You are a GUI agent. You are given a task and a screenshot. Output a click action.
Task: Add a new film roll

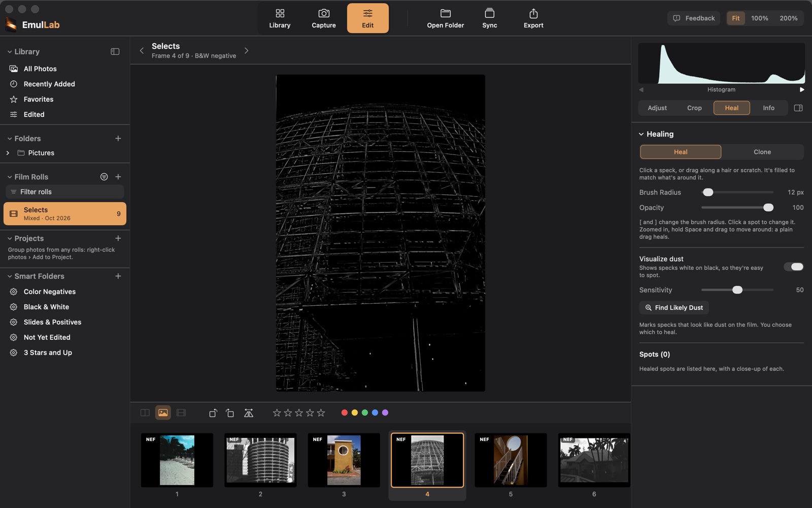pos(118,177)
